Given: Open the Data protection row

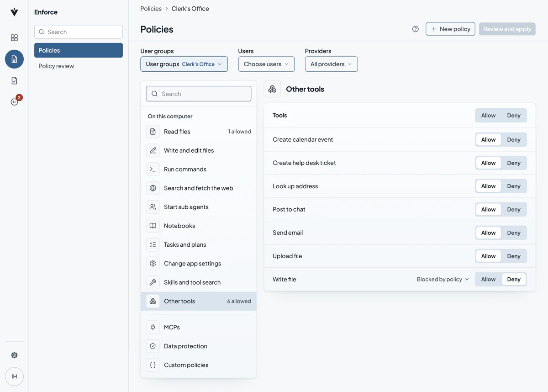Looking at the screenshot, I should point(199,346).
